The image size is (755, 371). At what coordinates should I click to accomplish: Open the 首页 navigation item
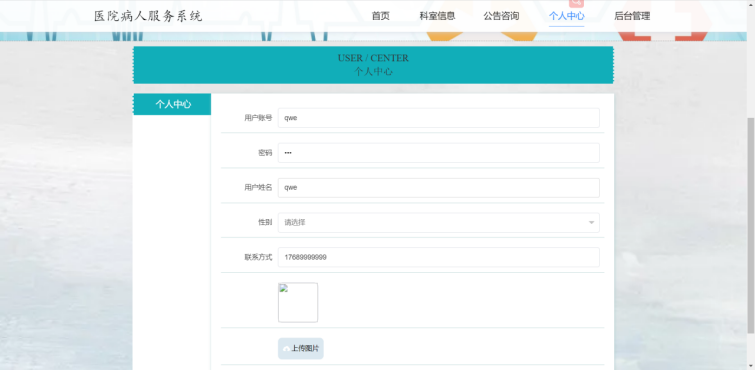[380, 16]
